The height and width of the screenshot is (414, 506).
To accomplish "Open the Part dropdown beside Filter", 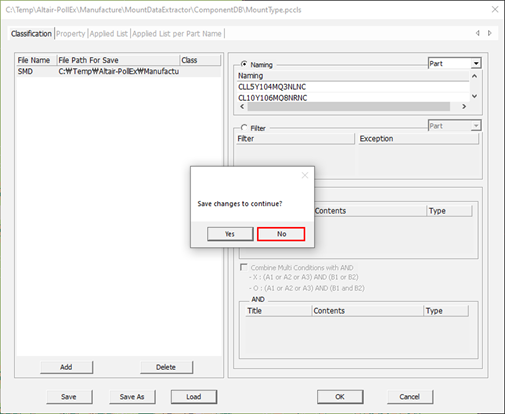I will pos(476,126).
